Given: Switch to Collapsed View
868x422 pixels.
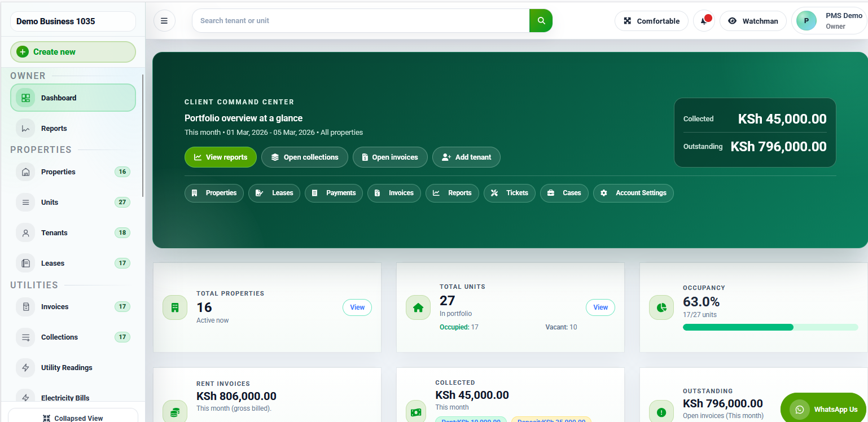Looking at the screenshot, I should pyautogui.click(x=72, y=417).
